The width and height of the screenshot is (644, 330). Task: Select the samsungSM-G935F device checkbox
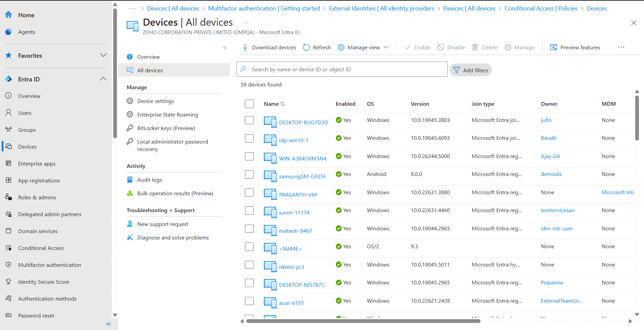coord(249,175)
